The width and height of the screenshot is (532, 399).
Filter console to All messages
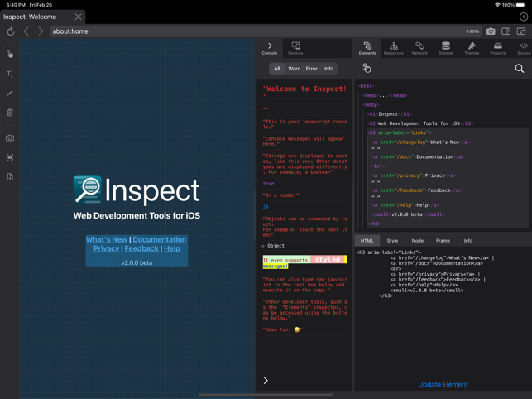tap(277, 69)
